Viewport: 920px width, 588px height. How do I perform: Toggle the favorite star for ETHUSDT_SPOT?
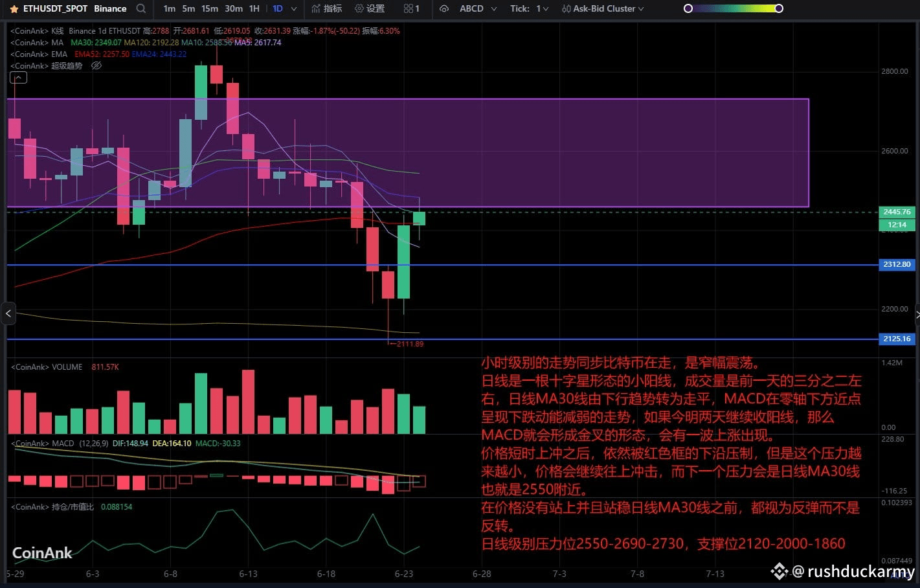click(x=14, y=9)
